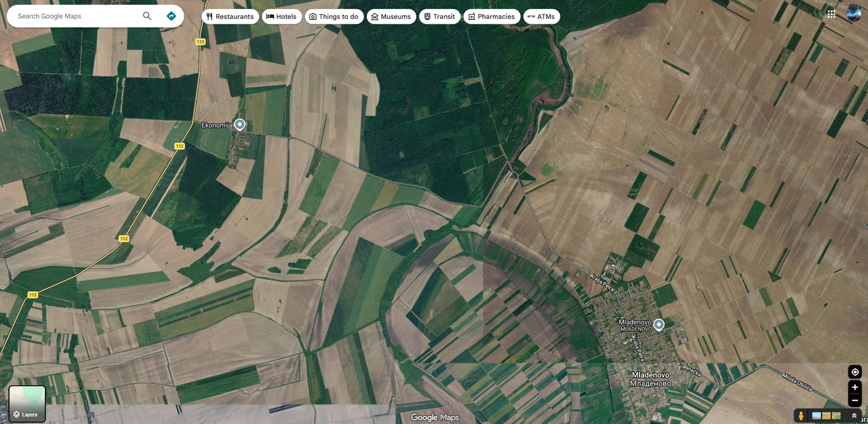Open the Layers map type switcher
The height and width of the screenshot is (424, 868).
click(x=27, y=404)
